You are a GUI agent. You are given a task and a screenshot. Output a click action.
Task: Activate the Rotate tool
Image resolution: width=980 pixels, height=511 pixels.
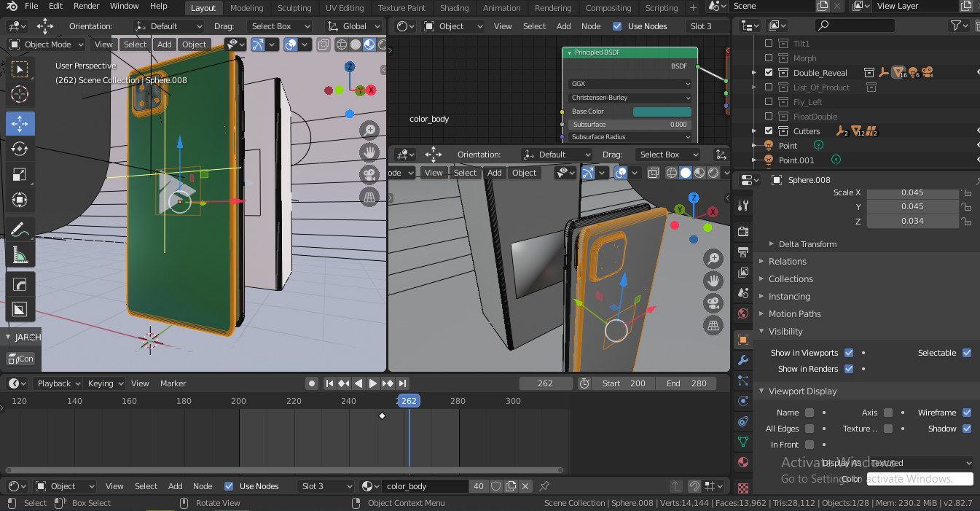[x=20, y=149]
